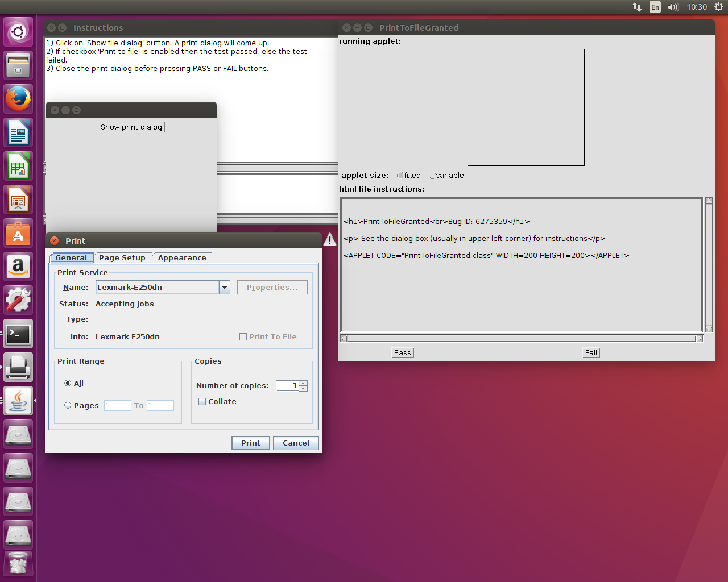Enable the Collate checkbox
This screenshot has height=582, width=728.
coord(202,402)
